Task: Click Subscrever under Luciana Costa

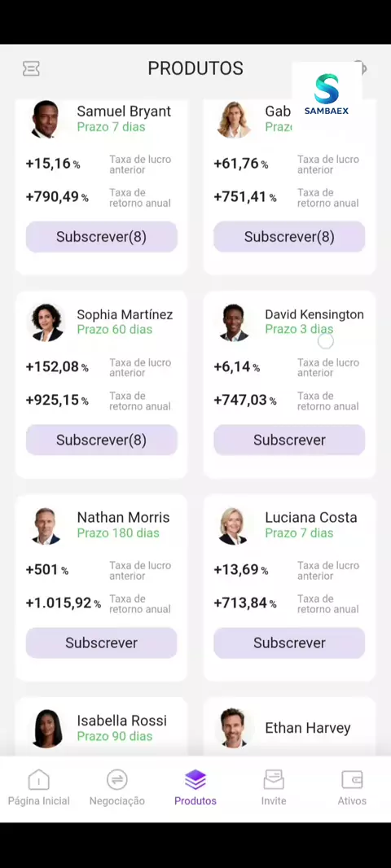Action: (289, 642)
